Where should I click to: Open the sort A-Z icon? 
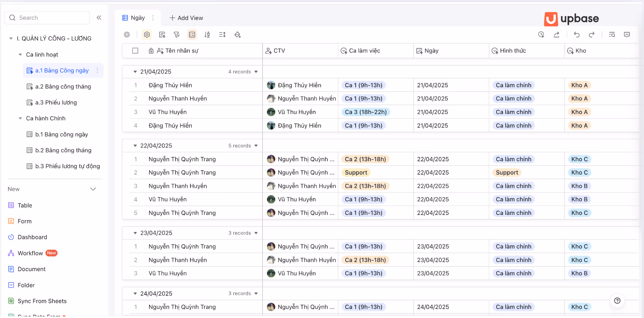tap(207, 34)
